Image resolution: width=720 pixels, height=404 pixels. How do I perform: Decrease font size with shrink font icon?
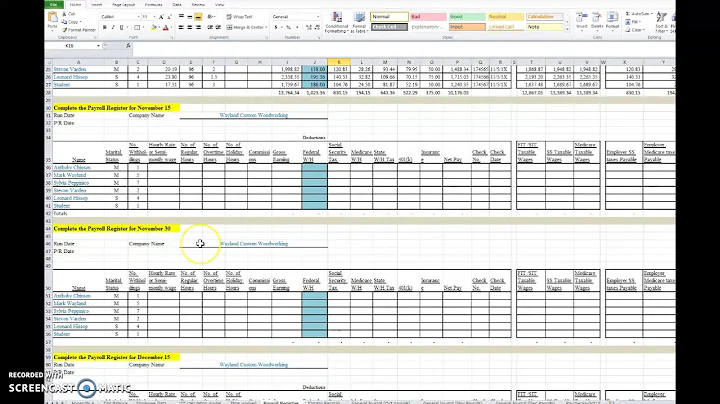[169, 17]
